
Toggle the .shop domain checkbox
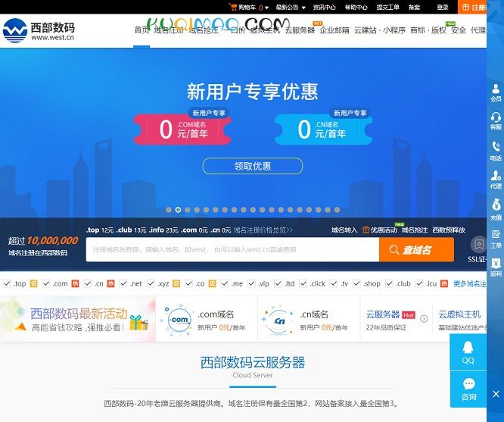[356, 283]
